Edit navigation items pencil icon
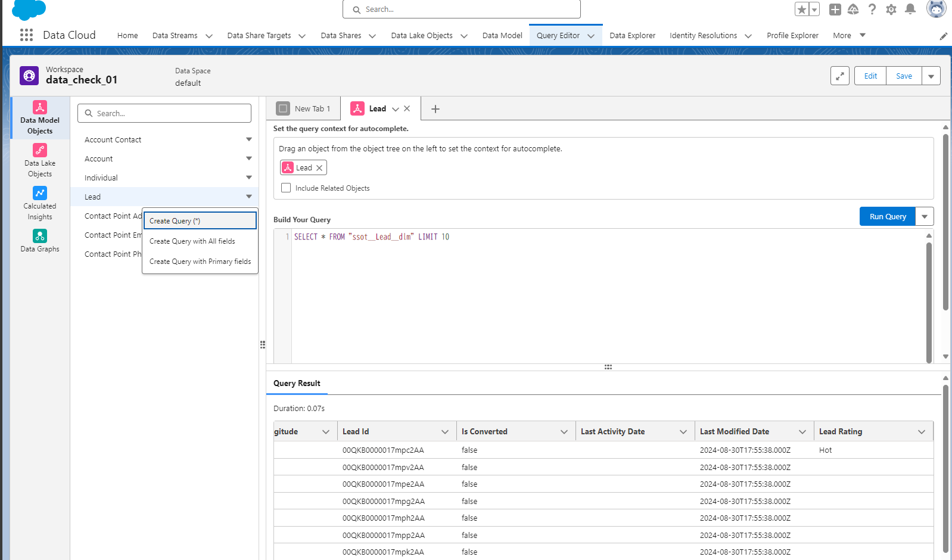Screen dimensions: 952x560 [944, 36]
